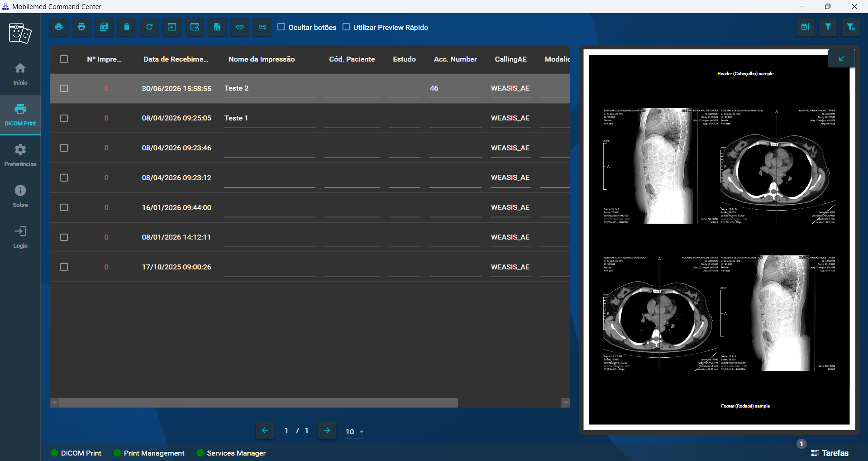868x461 pixels.
Task: Sort by the Data de Recebime... column header
Action: 176,59
